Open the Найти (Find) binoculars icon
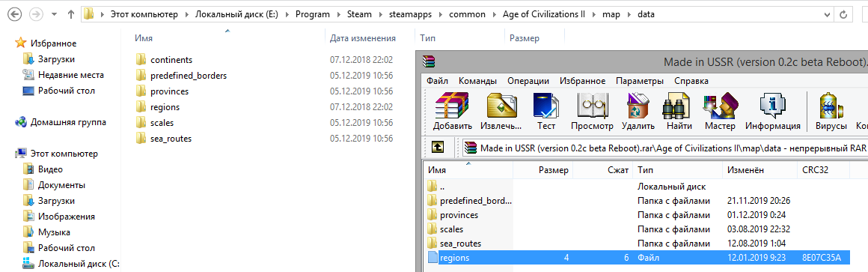868x272 pixels. [x=679, y=112]
